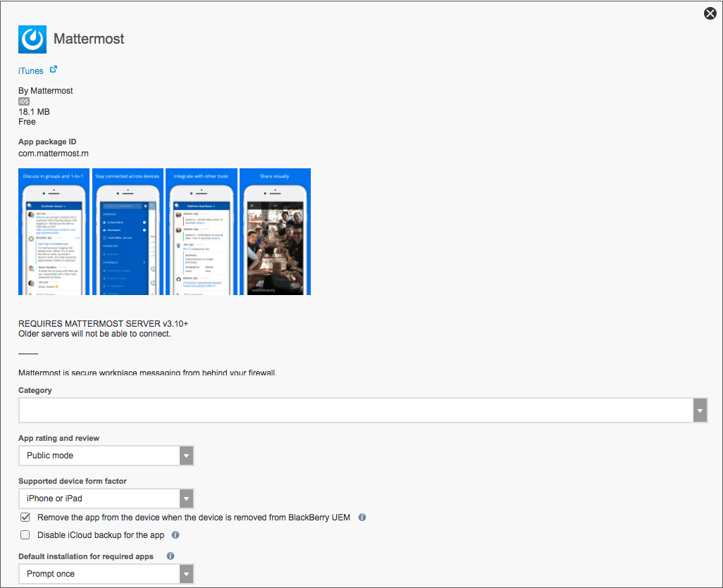
Task: Open the 'Integrate with other tools' screenshot
Action: pos(202,232)
